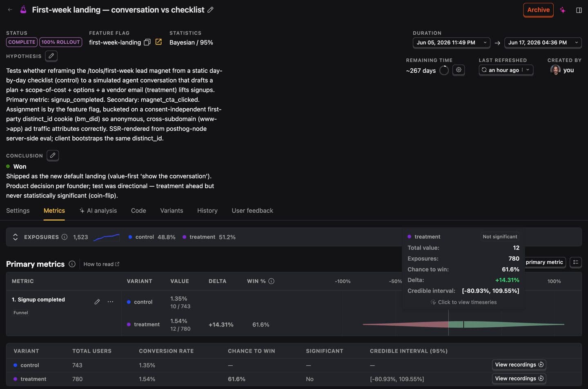Image resolution: width=588 pixels, height=389 pixels.
Task: Click to view timeseries in tooltip
Action: point(463,302)
